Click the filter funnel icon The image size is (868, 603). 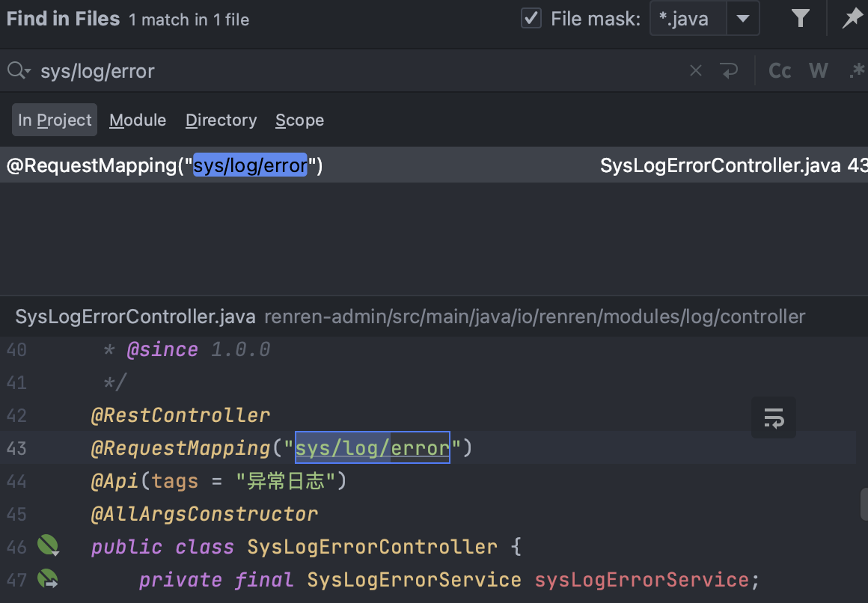(801, 19)
